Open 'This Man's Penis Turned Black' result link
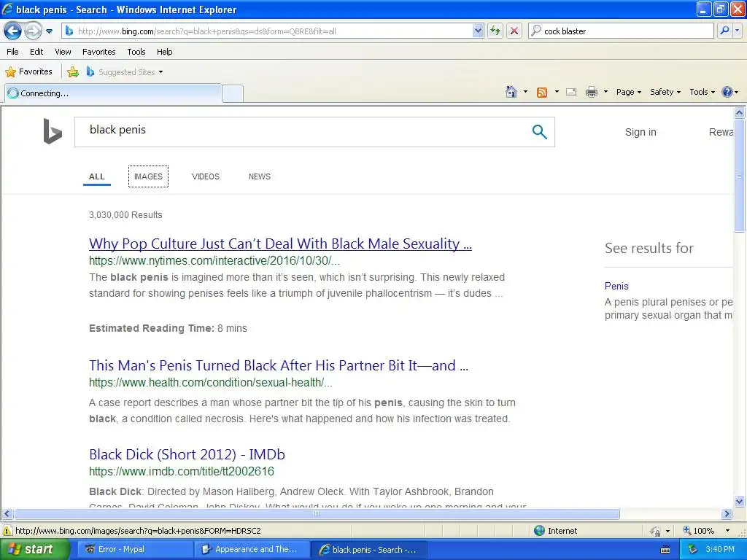747x560 pixels. pyautogui.click(x=279, y=365)
